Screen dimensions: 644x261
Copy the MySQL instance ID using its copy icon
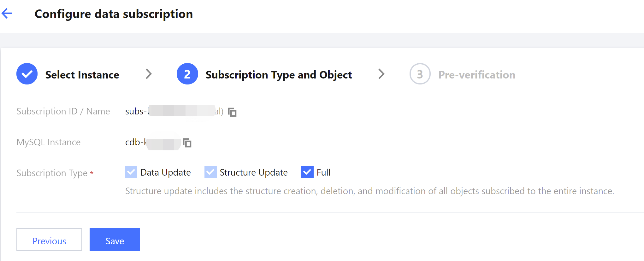[187, 143]
